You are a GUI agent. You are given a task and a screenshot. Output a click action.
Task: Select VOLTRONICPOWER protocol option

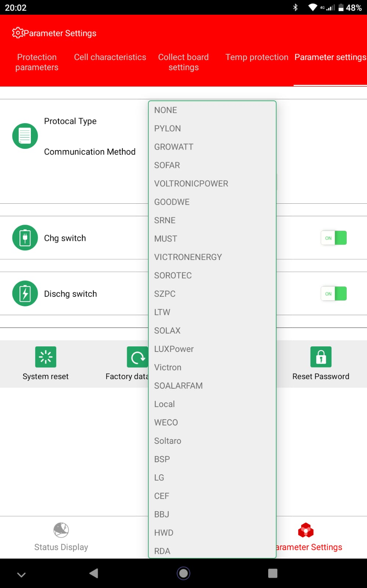(212, 183)
